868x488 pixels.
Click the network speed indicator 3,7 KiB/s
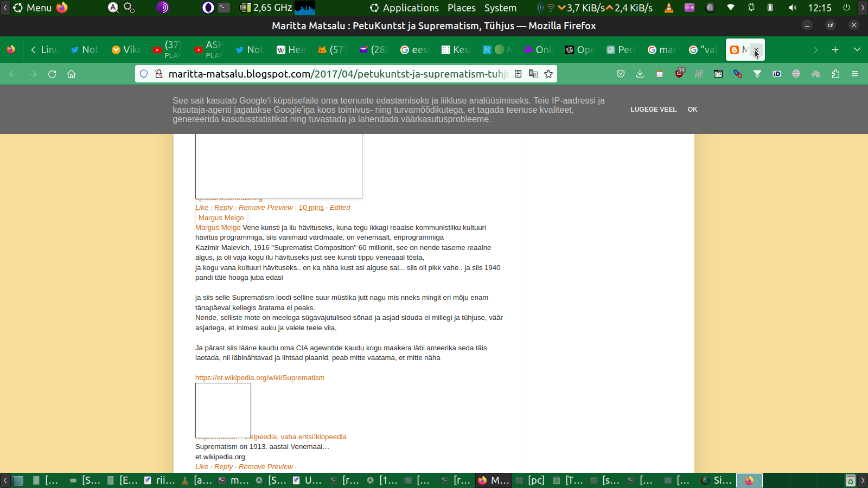click(585, 8)
